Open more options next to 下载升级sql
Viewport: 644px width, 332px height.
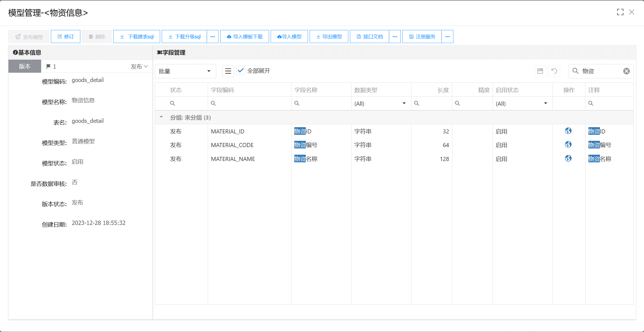coord(213,36)
